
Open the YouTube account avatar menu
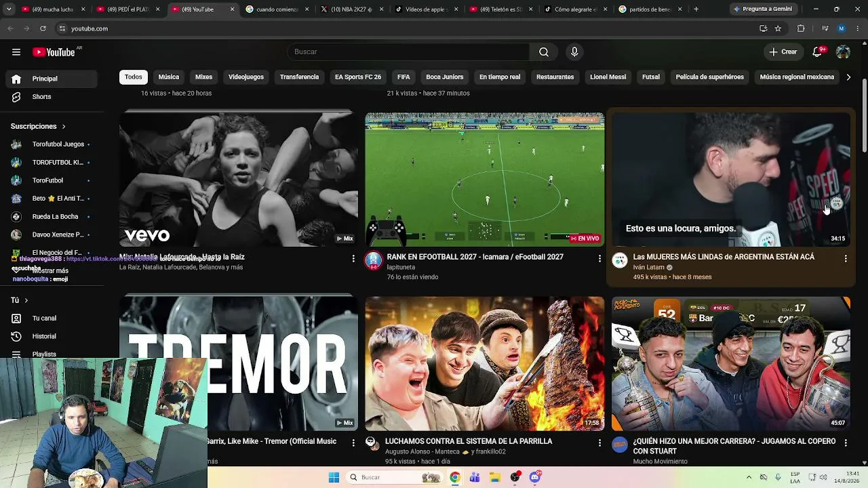coord(843,52)
